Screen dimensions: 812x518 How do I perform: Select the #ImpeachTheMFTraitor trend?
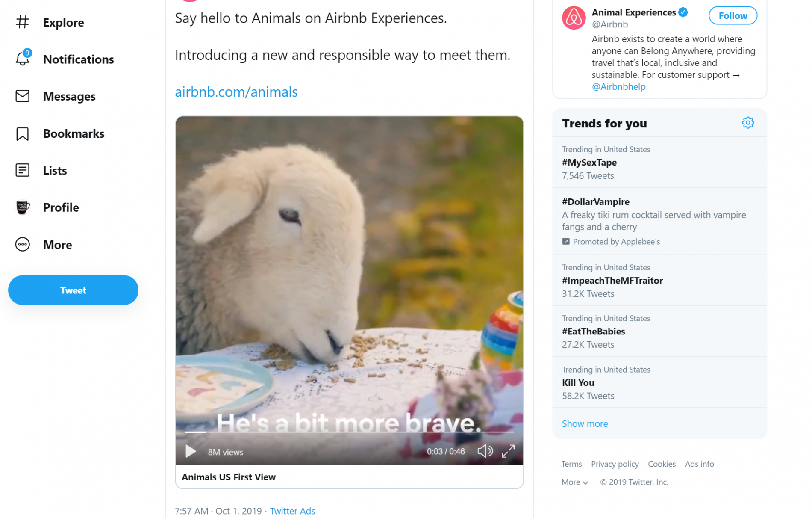coord(659,281)
